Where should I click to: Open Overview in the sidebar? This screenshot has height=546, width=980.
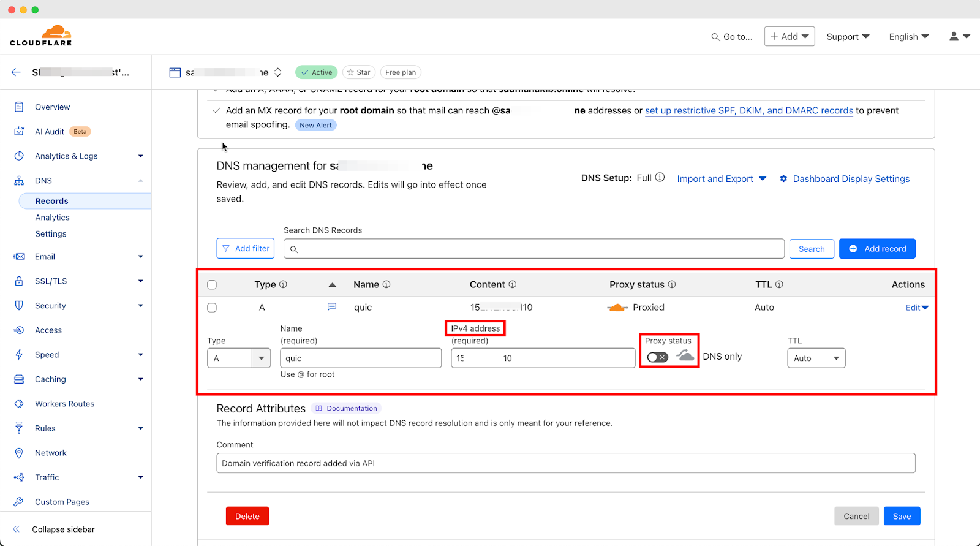pos(52,107)
